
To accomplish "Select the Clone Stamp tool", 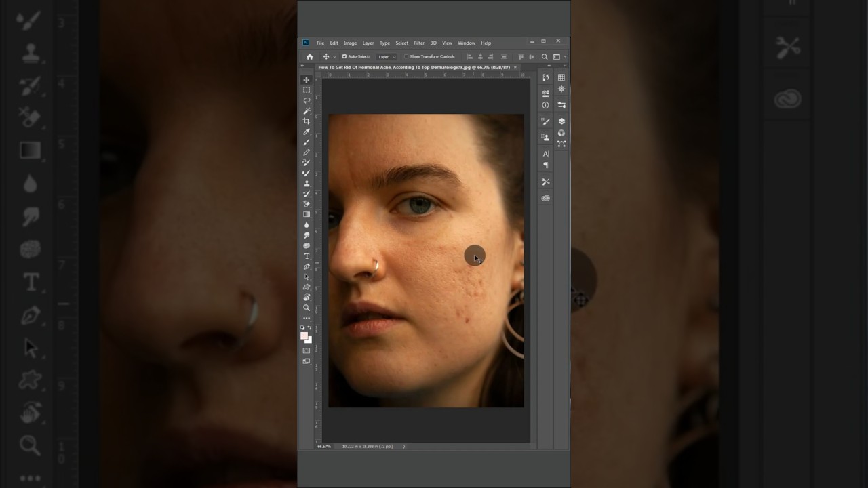I will click(x=307, y=183).
